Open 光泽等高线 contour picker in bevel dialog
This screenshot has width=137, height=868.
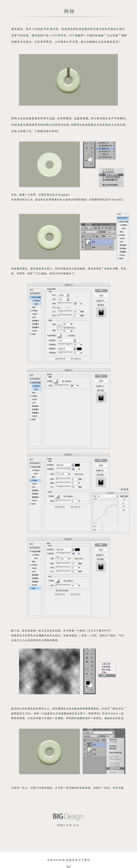pos(60,336)
